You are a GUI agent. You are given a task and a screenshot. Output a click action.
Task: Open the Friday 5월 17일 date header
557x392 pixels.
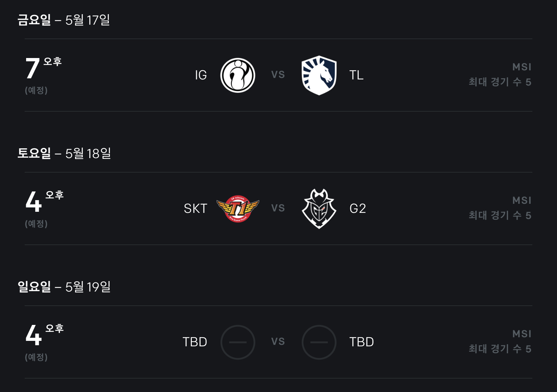click(64, 20)
